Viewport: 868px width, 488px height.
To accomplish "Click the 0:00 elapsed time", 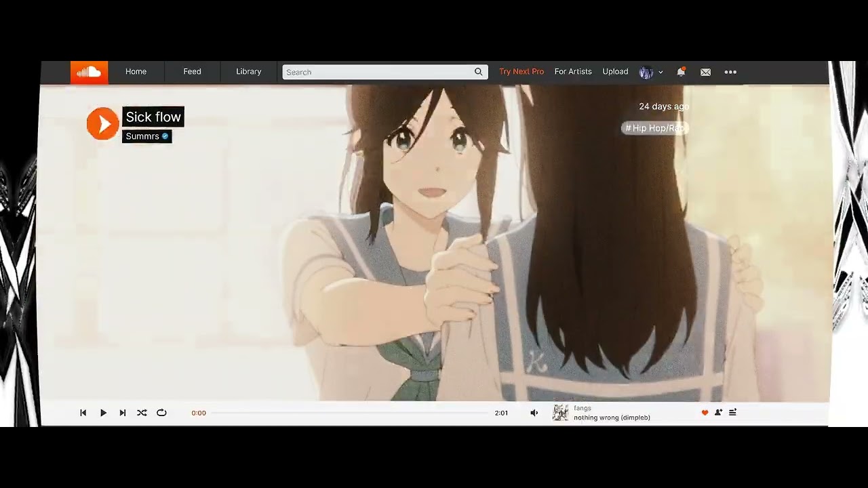I will coord(199,413).
